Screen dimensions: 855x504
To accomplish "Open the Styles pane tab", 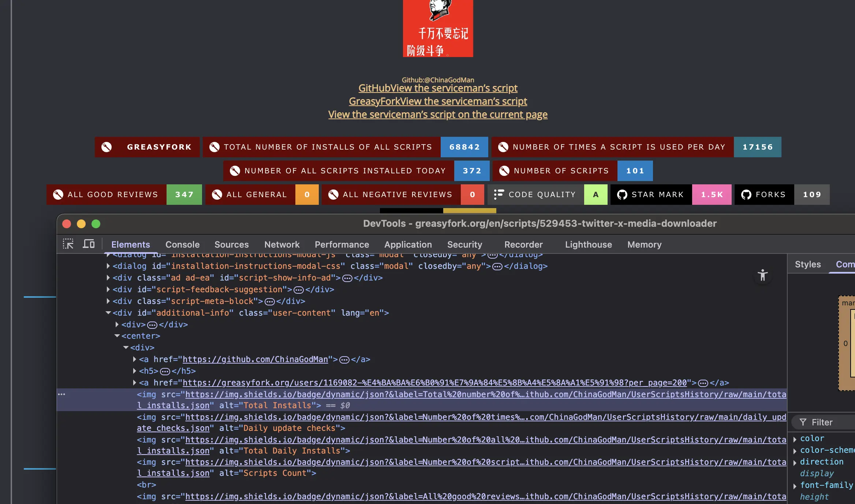I will coord(807,264).
